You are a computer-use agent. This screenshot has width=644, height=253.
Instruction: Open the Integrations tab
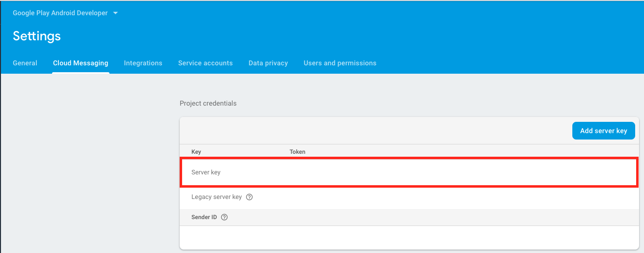[143, 63]
